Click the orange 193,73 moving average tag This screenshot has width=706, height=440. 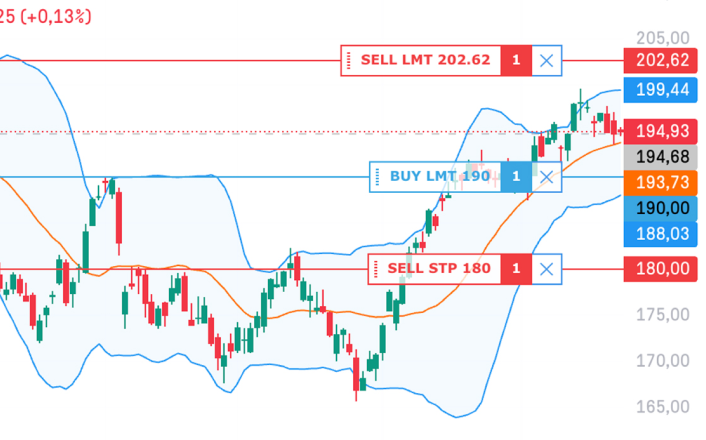pyautogui.click(x=661, y=183)
